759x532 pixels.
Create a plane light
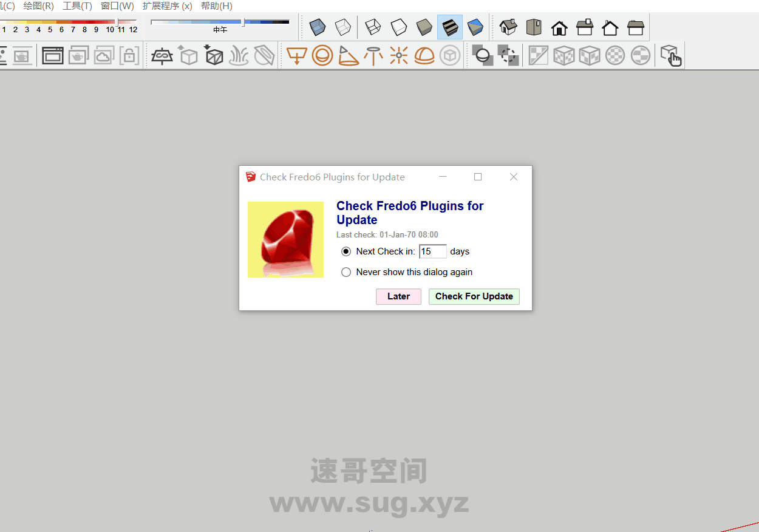point(297,56)
